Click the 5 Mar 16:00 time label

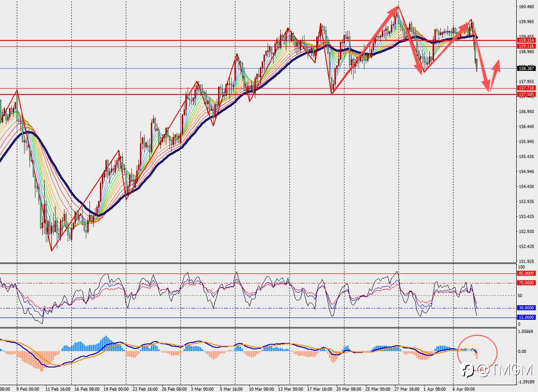click(231, 389)
